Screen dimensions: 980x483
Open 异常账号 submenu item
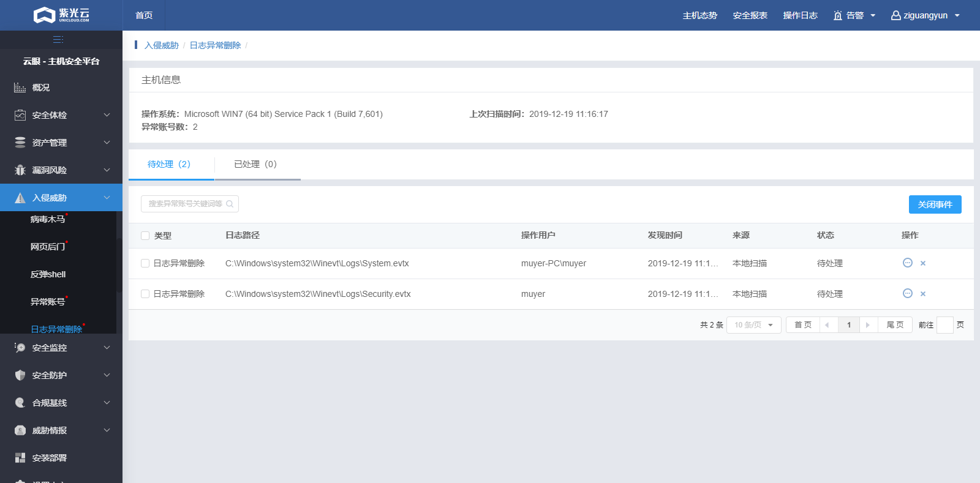click(48, 302)
